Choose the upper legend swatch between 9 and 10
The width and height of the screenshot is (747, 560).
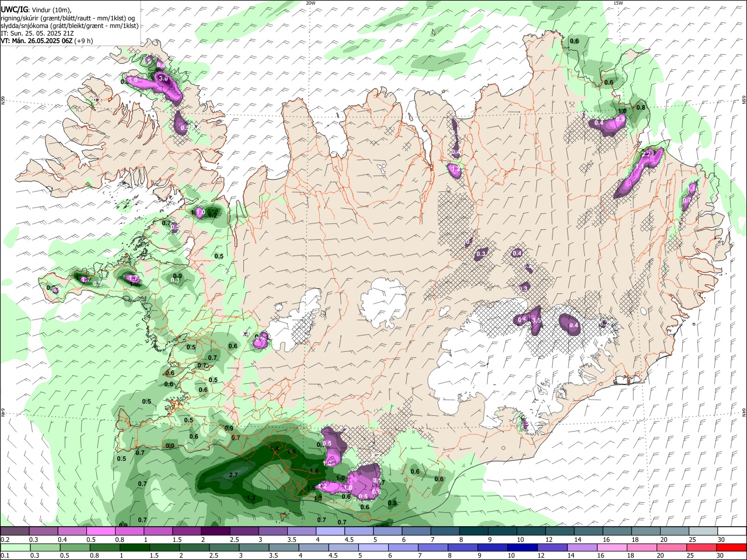pos(502,531)
